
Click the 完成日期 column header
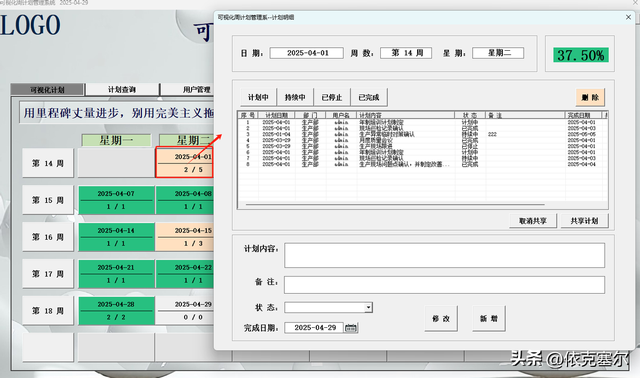point(584,115)
